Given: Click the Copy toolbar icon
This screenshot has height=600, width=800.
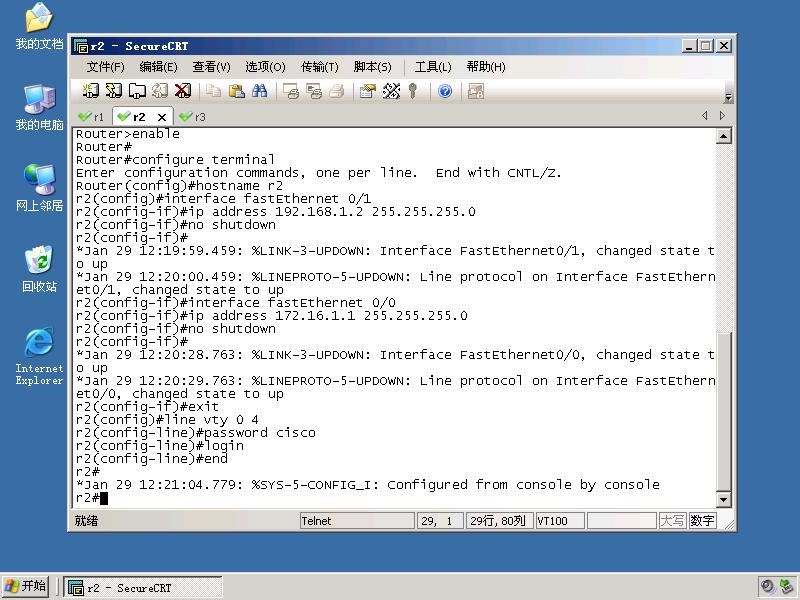Looking at the screenshot, I should (213, 91).
